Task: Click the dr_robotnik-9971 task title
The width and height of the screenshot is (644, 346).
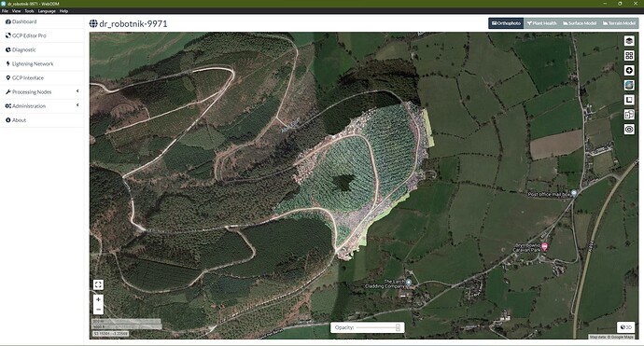Action: point(133,23)
